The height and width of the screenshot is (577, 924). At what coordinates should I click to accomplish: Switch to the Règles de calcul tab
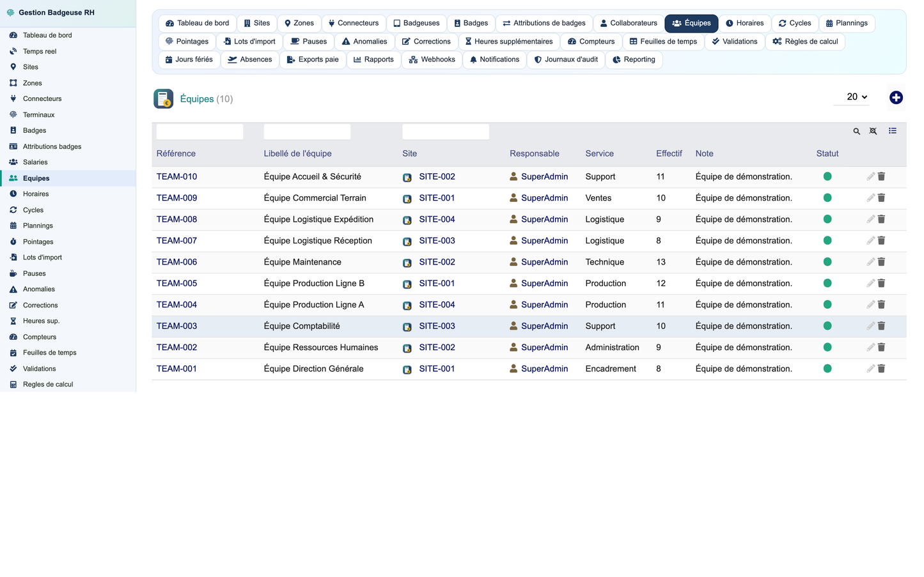click(805, 42)
